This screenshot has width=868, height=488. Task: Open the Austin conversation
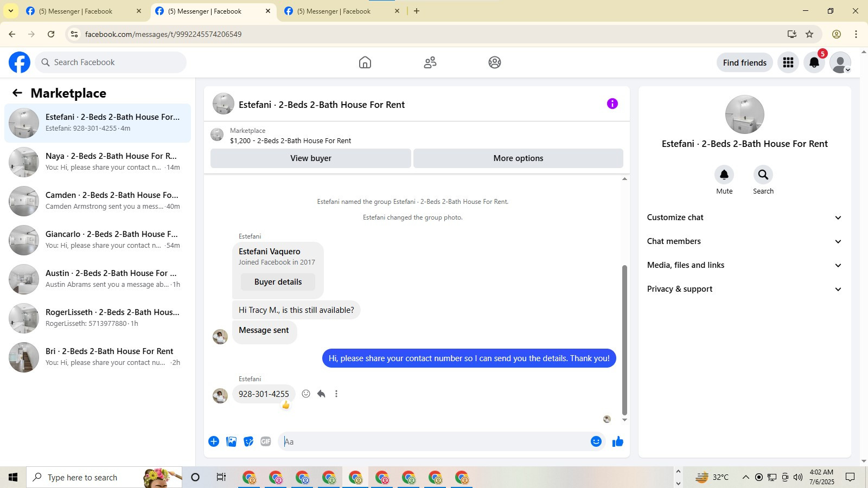[x=98, y=279]
